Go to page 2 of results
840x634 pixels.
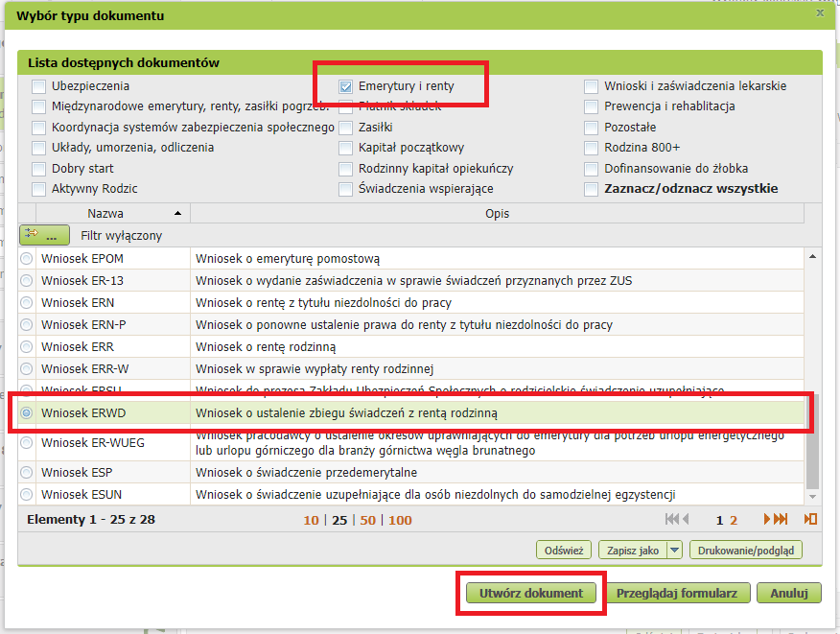tap(734, 520)
